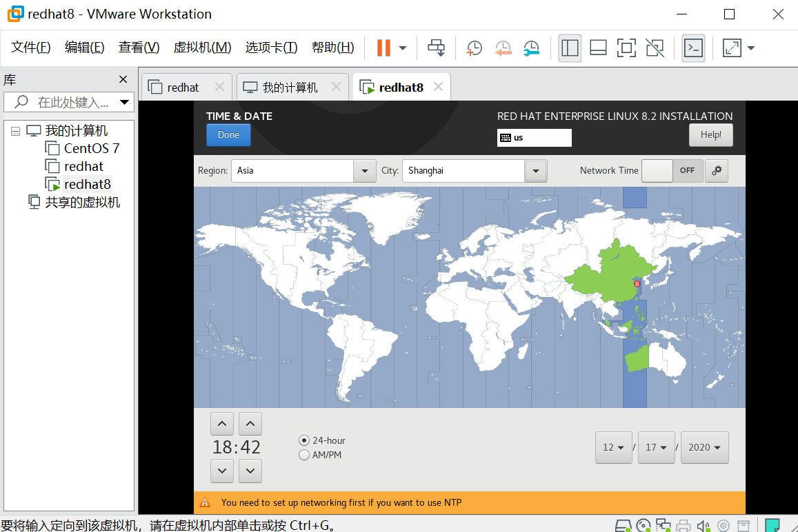Open the month dropdown showing 12

(614, 447)
